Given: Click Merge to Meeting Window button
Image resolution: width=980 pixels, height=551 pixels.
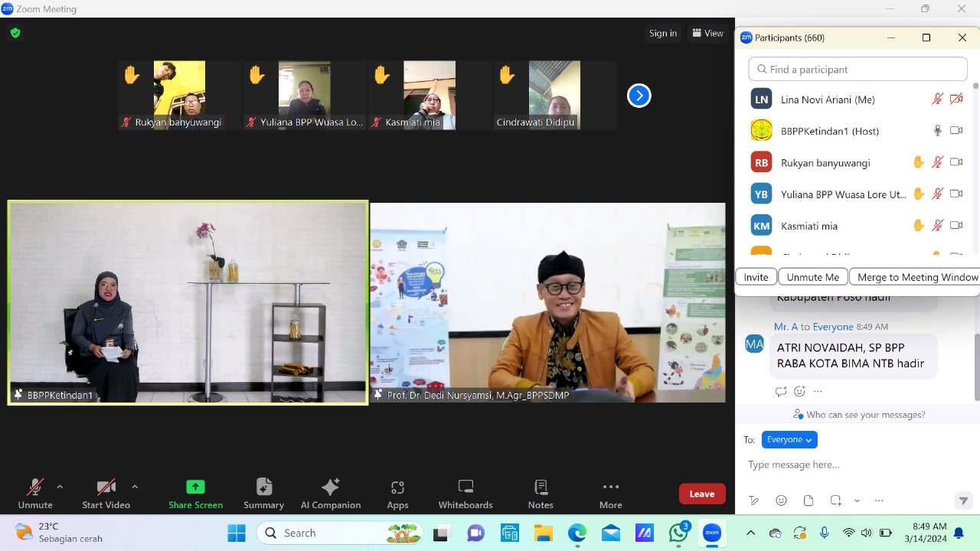Looking at the screenshot, I should point(916,277).
